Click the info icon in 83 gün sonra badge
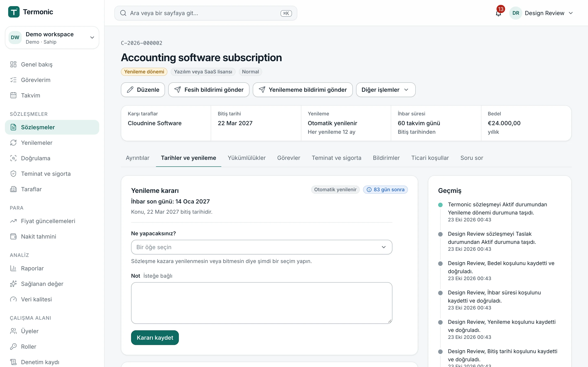The image size is (588, 367). click(x=369, y=190)
